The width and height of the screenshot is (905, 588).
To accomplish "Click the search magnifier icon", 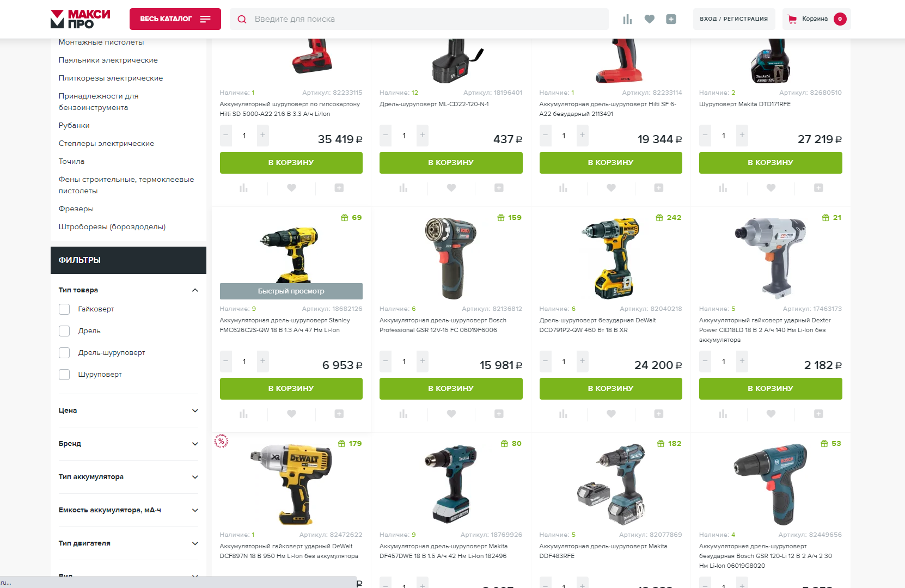I will (x=242, y=19).
